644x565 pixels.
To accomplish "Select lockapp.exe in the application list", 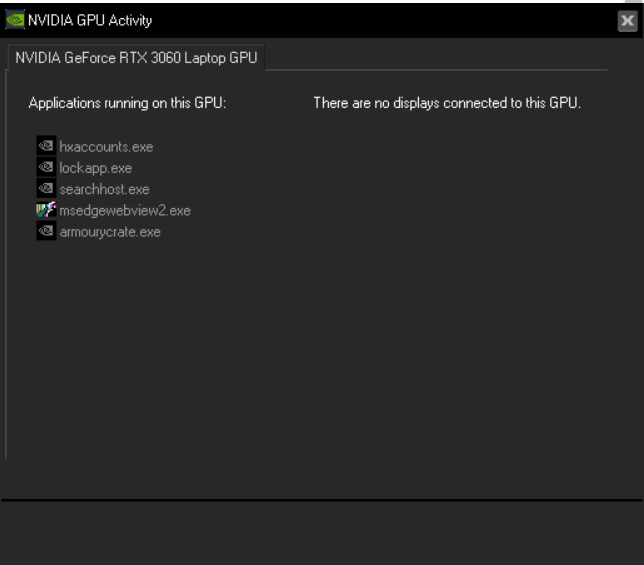I will (x=95, y=168).
